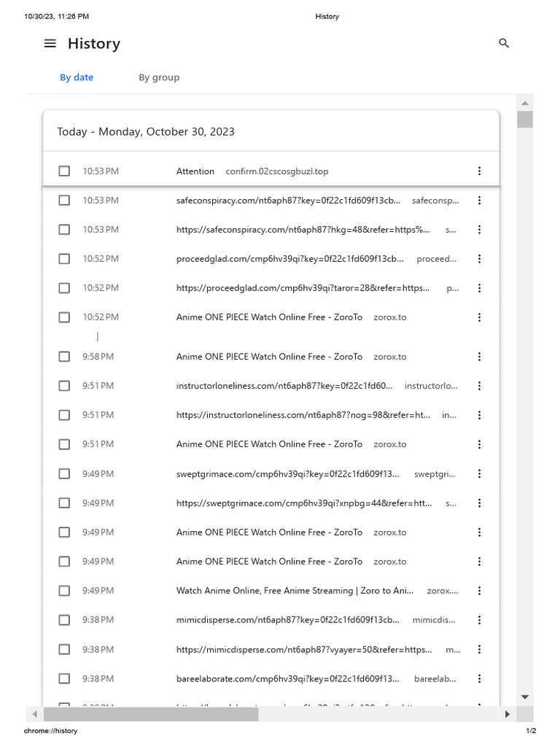Tick checkbox for https://mimicdisperse.com entry

64,649
